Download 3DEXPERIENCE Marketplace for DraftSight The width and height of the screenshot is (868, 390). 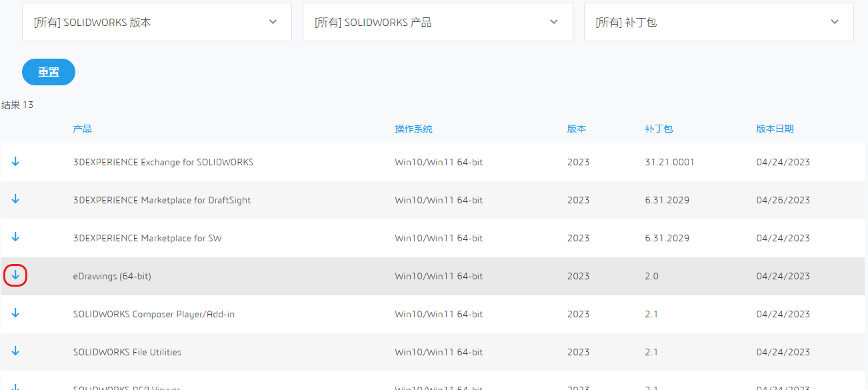click(16, 200)
